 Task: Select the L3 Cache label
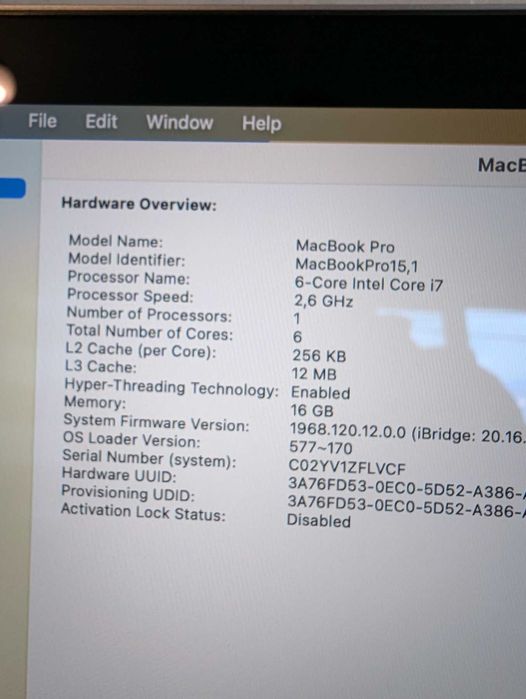[x=101, y=366]
